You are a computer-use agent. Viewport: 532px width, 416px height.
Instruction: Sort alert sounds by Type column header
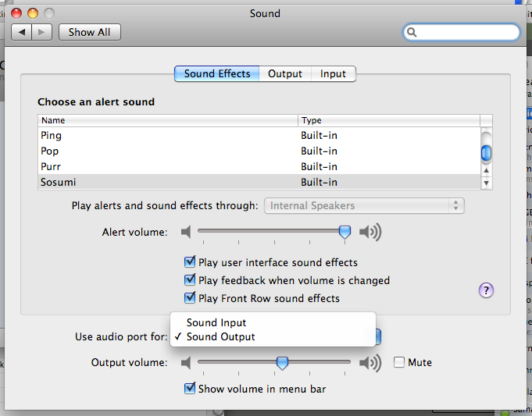(x=389, y=120)
